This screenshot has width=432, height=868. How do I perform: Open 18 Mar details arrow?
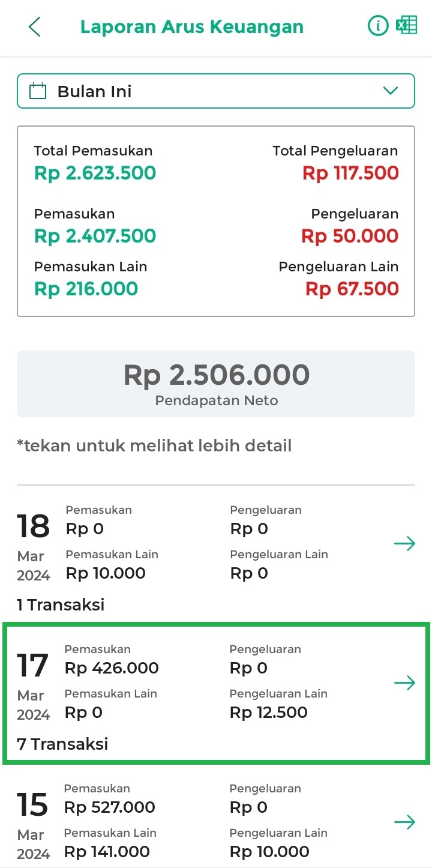(x=404, y=544)
